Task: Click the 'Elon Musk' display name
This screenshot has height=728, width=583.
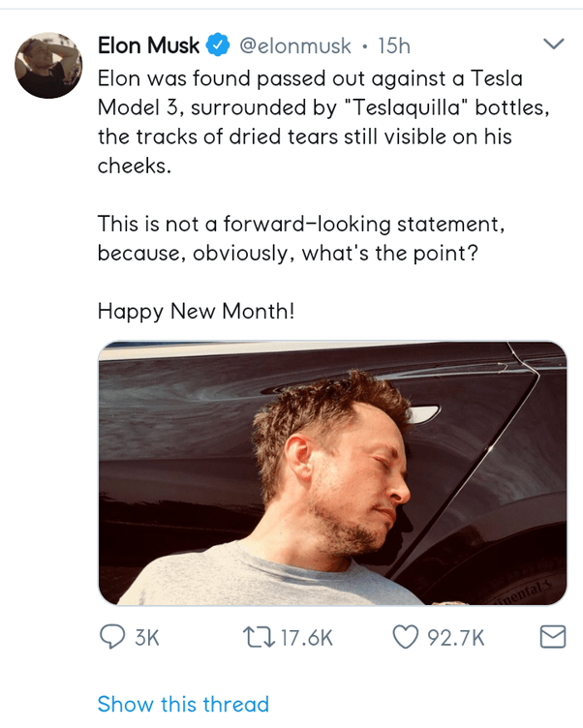Action: pos(148,45)
